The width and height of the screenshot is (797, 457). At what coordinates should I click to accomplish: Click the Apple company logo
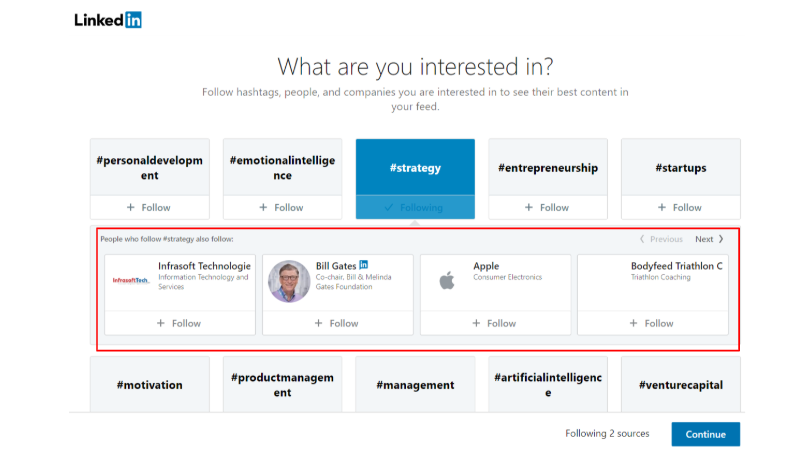[446, 280]
